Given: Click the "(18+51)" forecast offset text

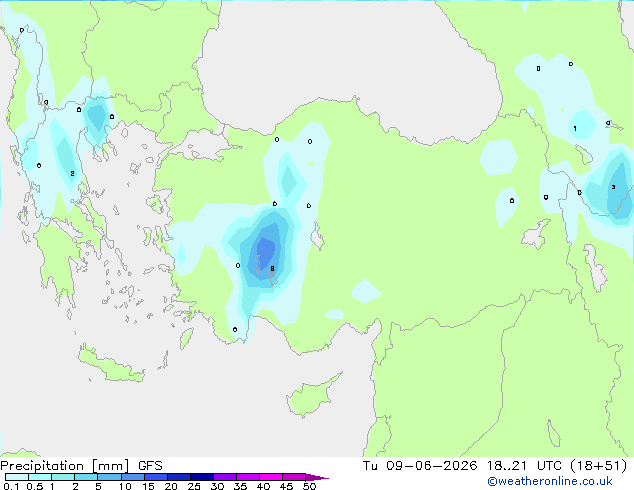Looking at the screenshot, I should click(598, 466).
